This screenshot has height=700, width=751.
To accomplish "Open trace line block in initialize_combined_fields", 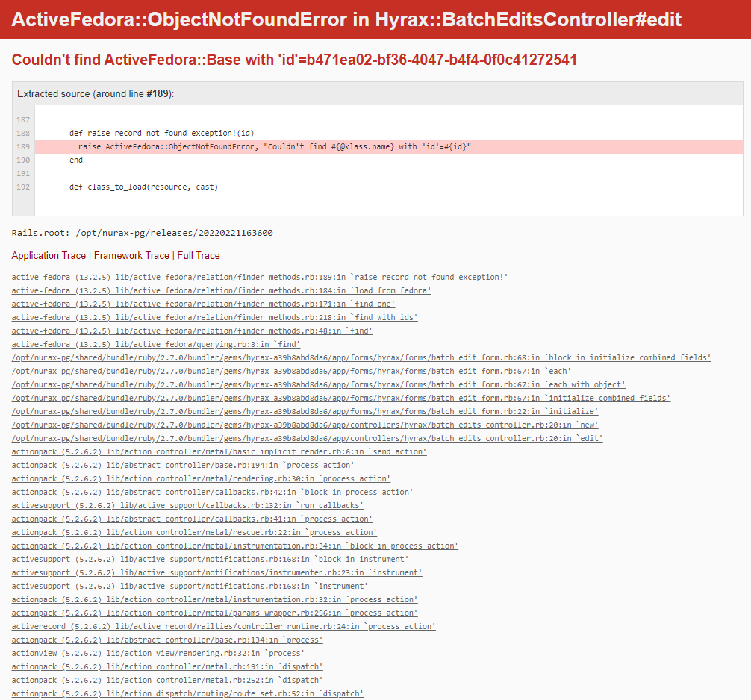I will (x=361, y=357).
